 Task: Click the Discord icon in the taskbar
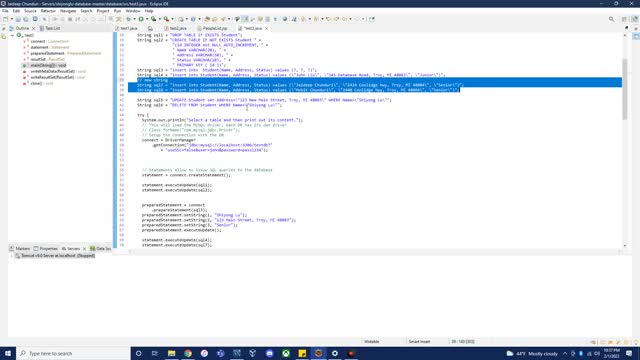click(269, 353)
